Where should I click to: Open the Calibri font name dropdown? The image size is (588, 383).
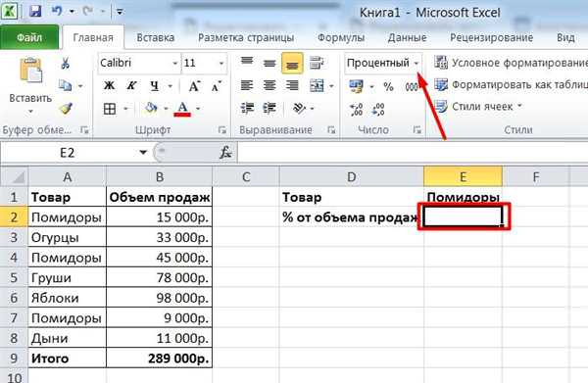click(175, 63)
